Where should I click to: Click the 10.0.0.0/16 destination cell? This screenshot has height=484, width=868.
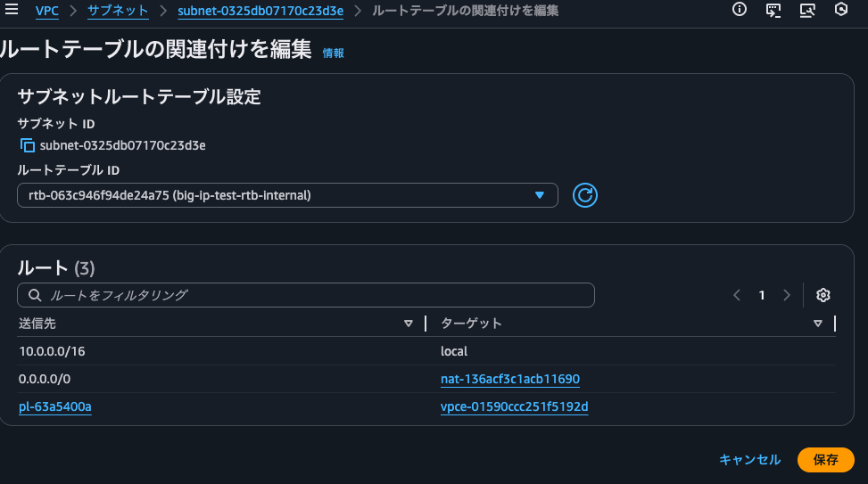pyautogui.click(x=52, y=351)
